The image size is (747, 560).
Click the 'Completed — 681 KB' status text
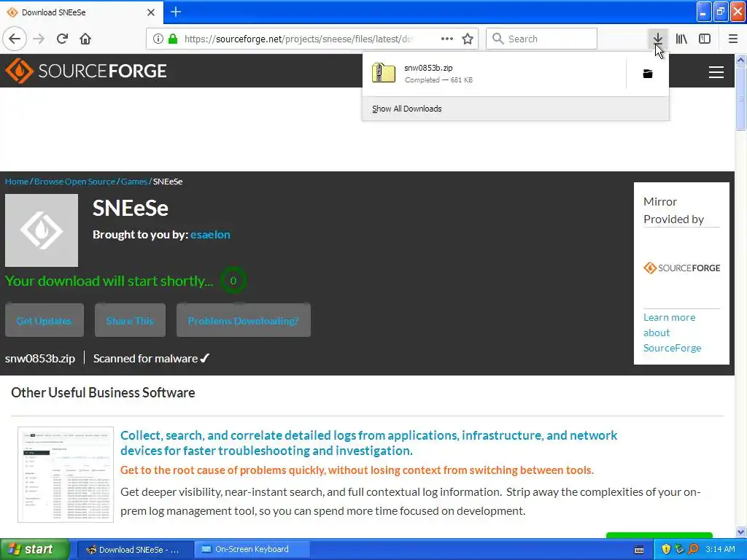click(438, 80)
